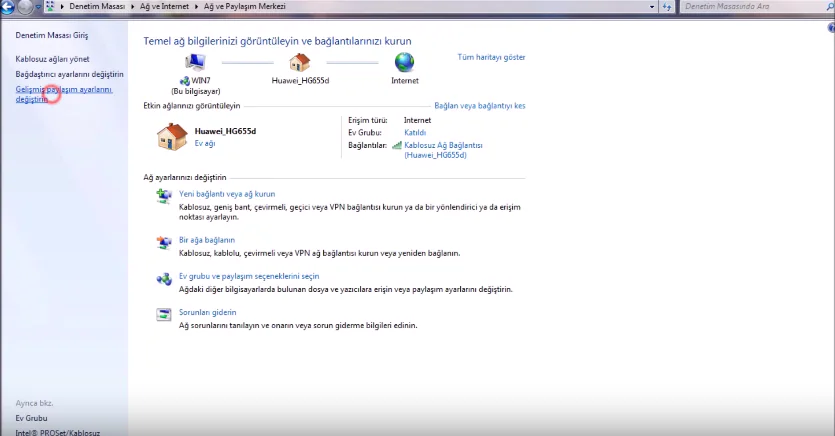
Task: Open Kablosuz Ağ Bağlantısı (Huawei_HG655d) link
Action: (443, 150)
